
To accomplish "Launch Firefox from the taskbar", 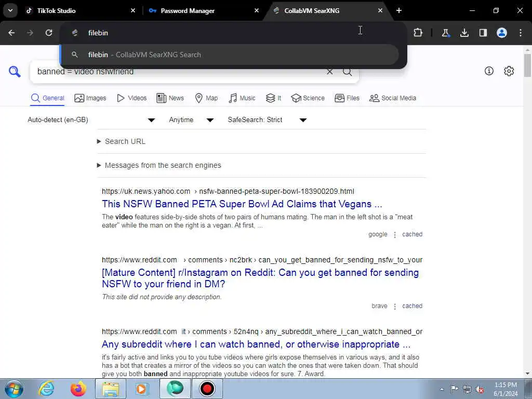I will (x=78, y=389).
